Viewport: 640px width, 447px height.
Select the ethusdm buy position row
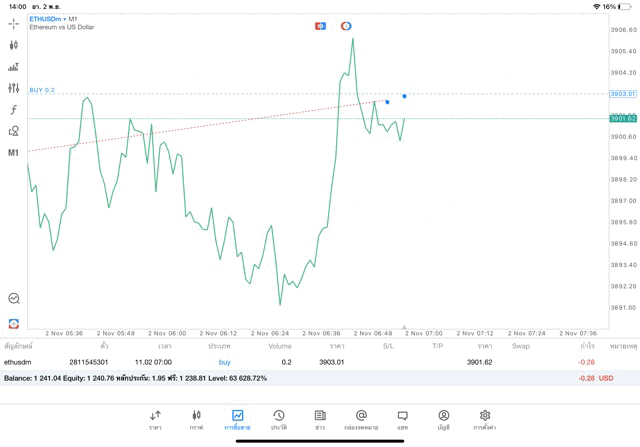point(300,362)
